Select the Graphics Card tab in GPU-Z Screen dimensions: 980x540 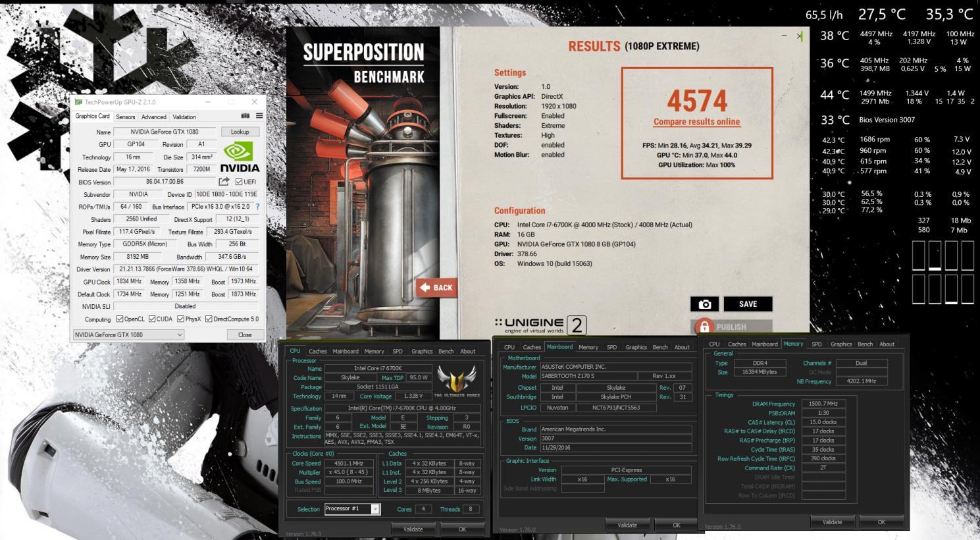coord(92,116)
